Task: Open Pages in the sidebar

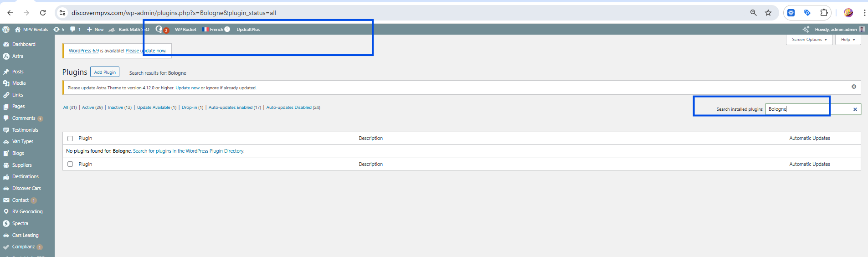Action: pyautogui.click(x=18, y=106)
